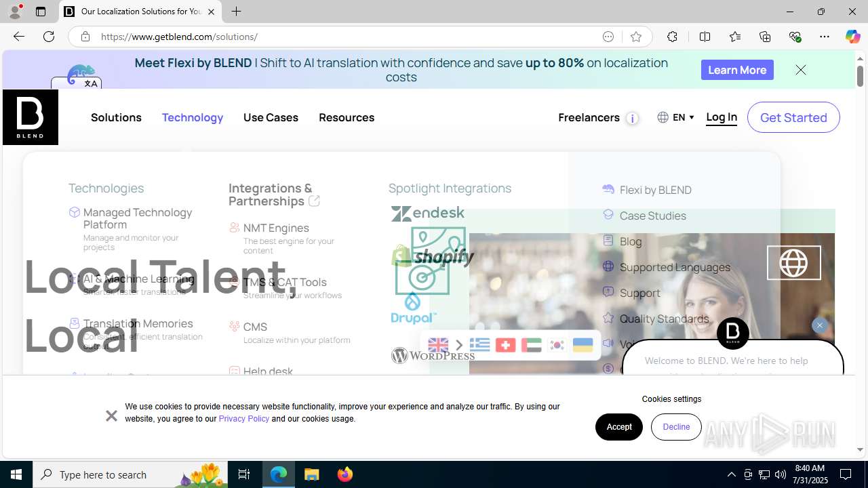Open Managed Technology Platform
868x488 pixels.
pos(138,218)
